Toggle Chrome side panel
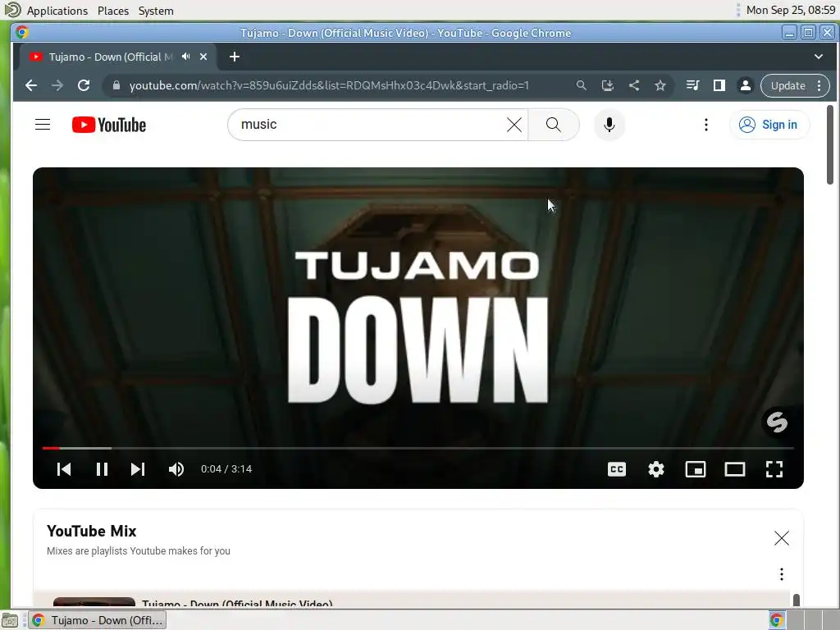840x630 pixels. click(719, 85)
